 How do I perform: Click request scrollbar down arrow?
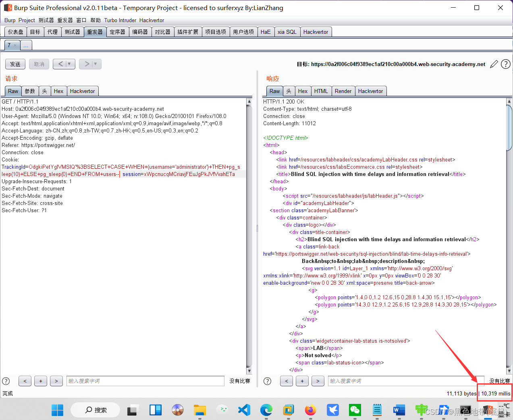click(249, 371)
